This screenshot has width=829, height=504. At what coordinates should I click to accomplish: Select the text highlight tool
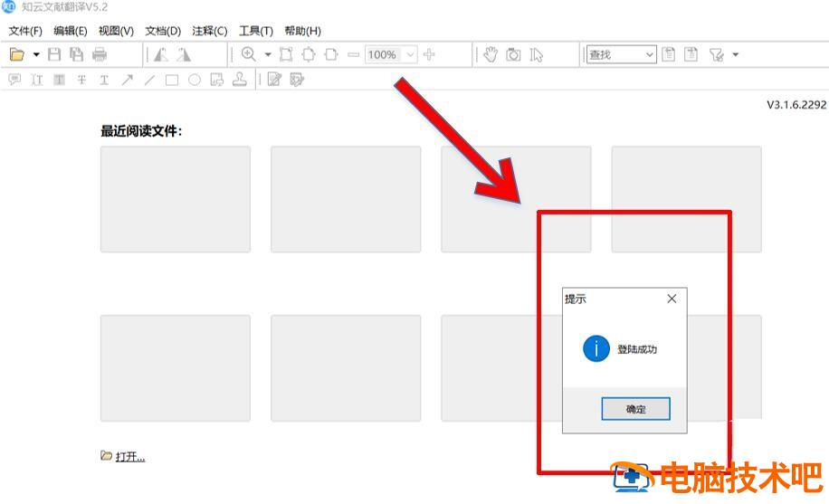(x=37, y=80)
